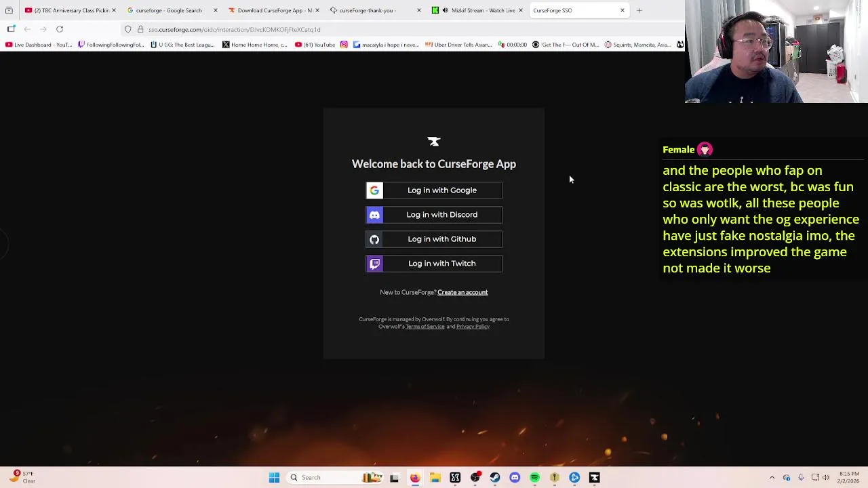Open the Instagram bookmark icon

click(x=344, y=45)
